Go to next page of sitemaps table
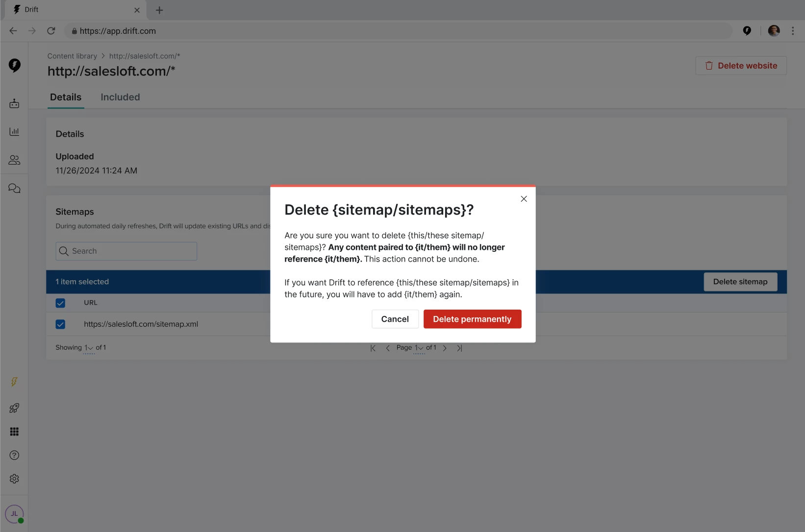 [x=445, y=348]
